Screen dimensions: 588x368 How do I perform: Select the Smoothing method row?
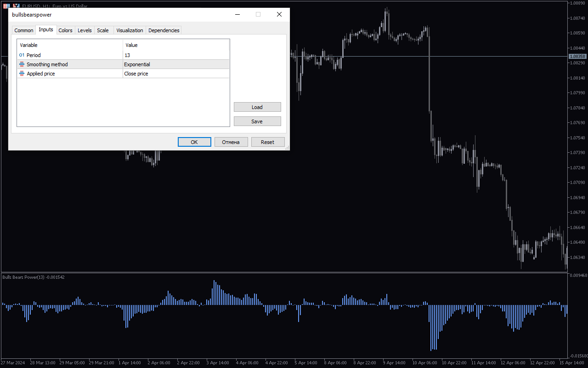123,64
